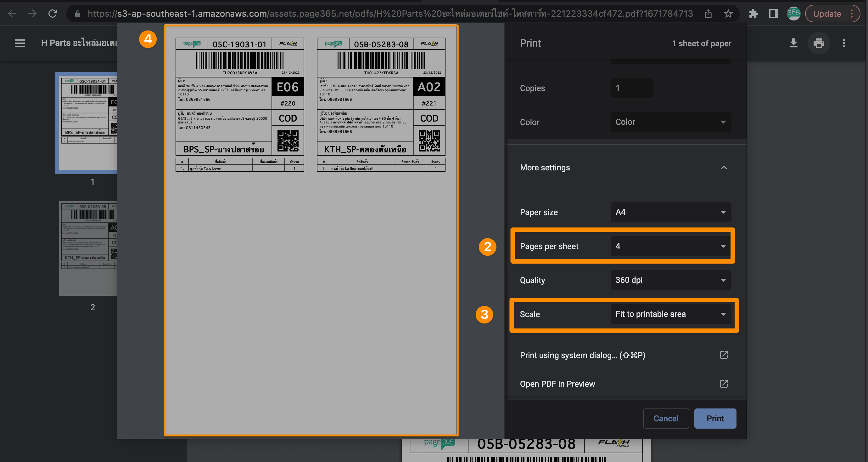Go forward in browser history
868x462 pixels.
pos(32,14)
